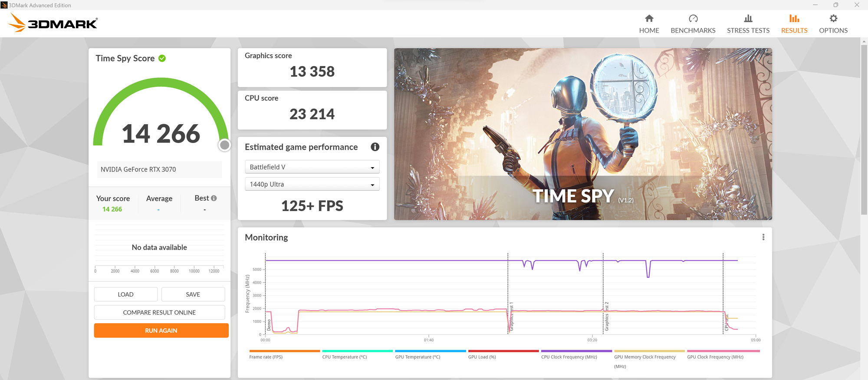Click the Time Spy preview image
This screenshot has height=380, width=868.
tap(583, 134)
